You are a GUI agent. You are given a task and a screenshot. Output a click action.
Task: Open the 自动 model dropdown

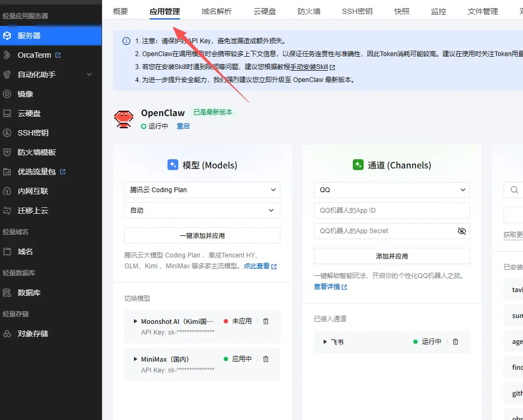[202, 211]
